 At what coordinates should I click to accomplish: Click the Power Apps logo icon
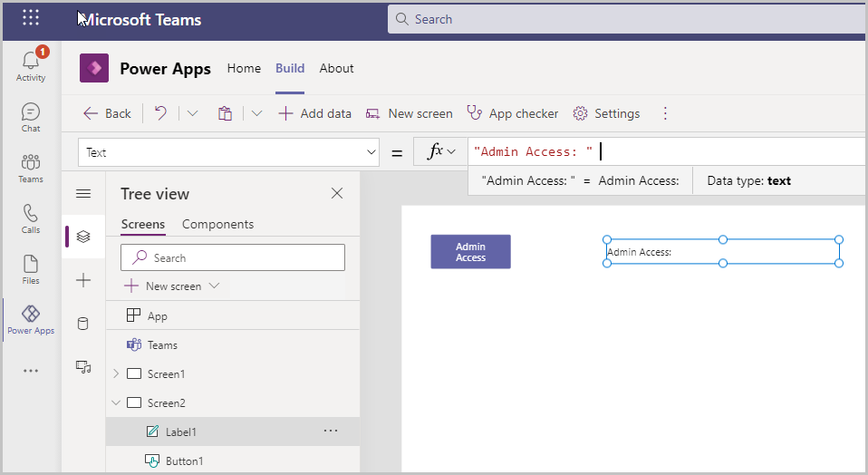click(94, 68)
